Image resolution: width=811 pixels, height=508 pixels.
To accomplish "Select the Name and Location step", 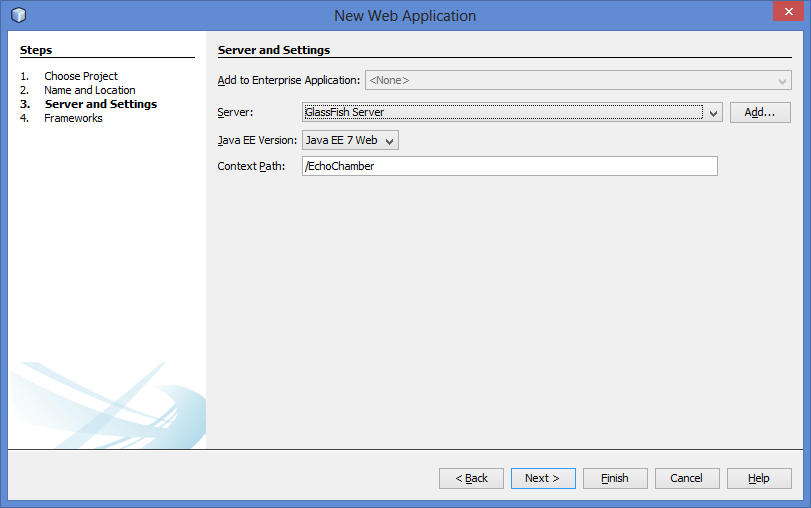I will (89, 90).
